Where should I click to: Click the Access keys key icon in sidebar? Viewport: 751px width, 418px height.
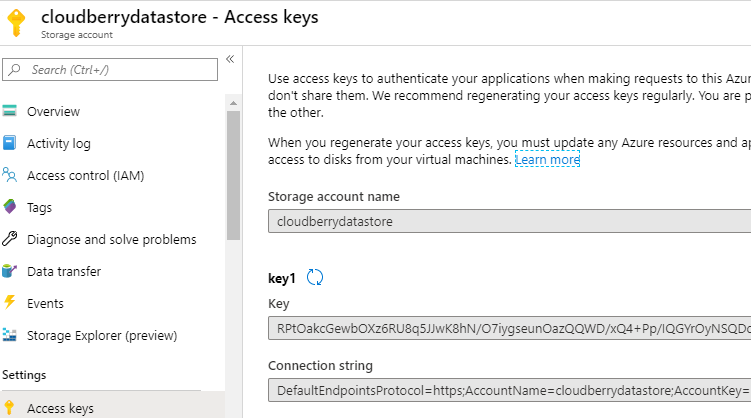point(10,408)
